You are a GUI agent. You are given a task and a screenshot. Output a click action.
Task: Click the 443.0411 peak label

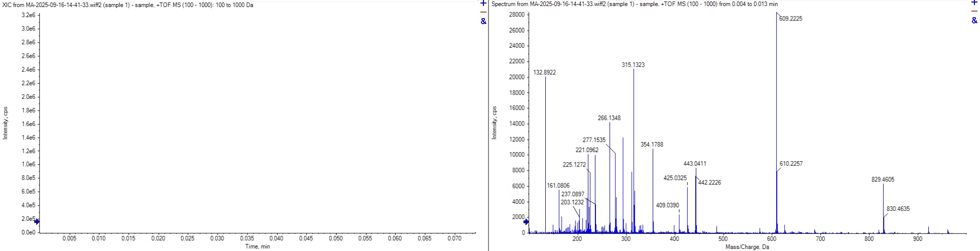click(x=695, y=164)
